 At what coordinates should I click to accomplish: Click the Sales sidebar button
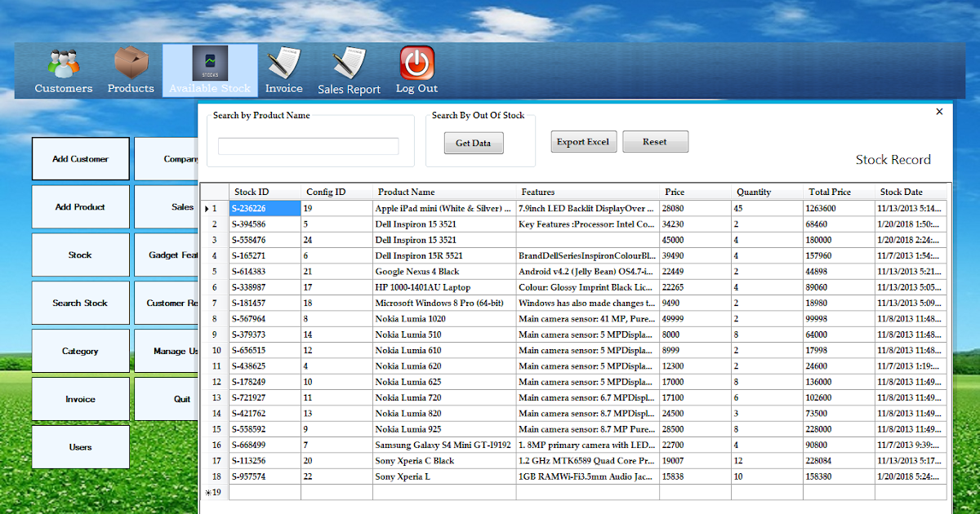tap(167, 207)
